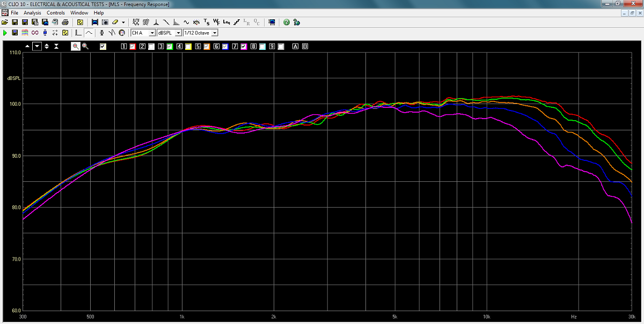Toggle overlay 7 magenta checkbox

243,46
